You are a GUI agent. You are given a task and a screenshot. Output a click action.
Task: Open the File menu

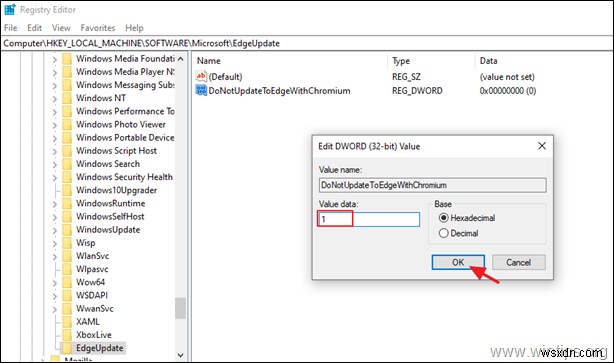(x=11, y=28)
